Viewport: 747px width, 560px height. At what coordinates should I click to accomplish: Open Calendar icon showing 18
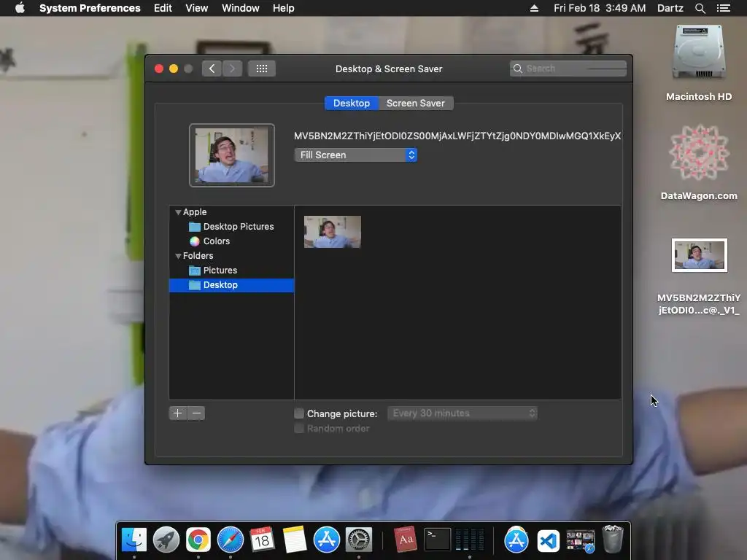(262, 540)
